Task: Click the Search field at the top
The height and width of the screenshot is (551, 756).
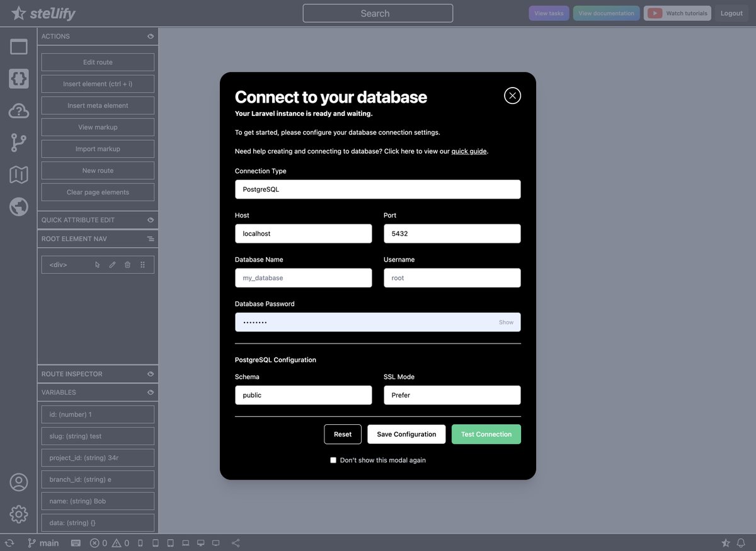Action: pos(377,13)
